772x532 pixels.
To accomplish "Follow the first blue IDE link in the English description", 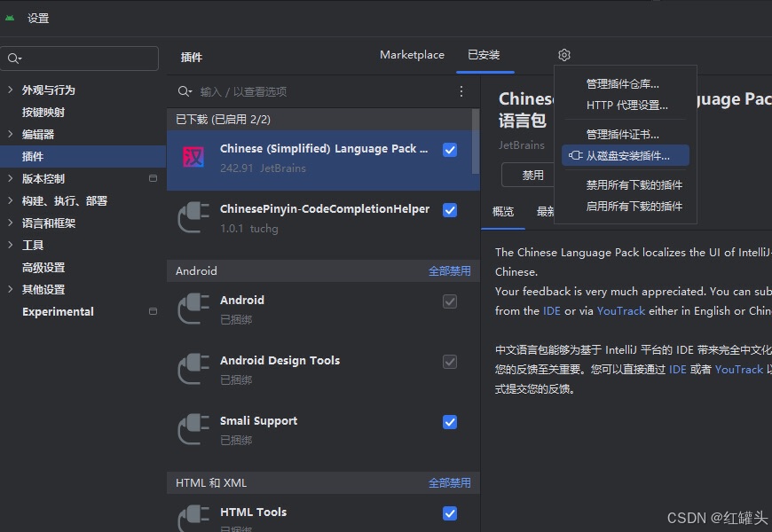I will (x=551, y=311).
